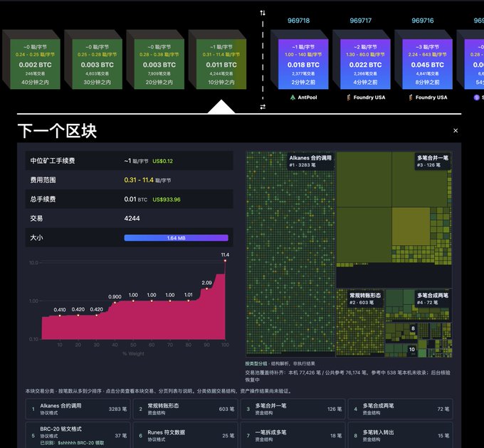The image size is (484, 448).
Task: Click the US$0.12 median fee value
Action: pyautogui.click(x=163, y=161)
